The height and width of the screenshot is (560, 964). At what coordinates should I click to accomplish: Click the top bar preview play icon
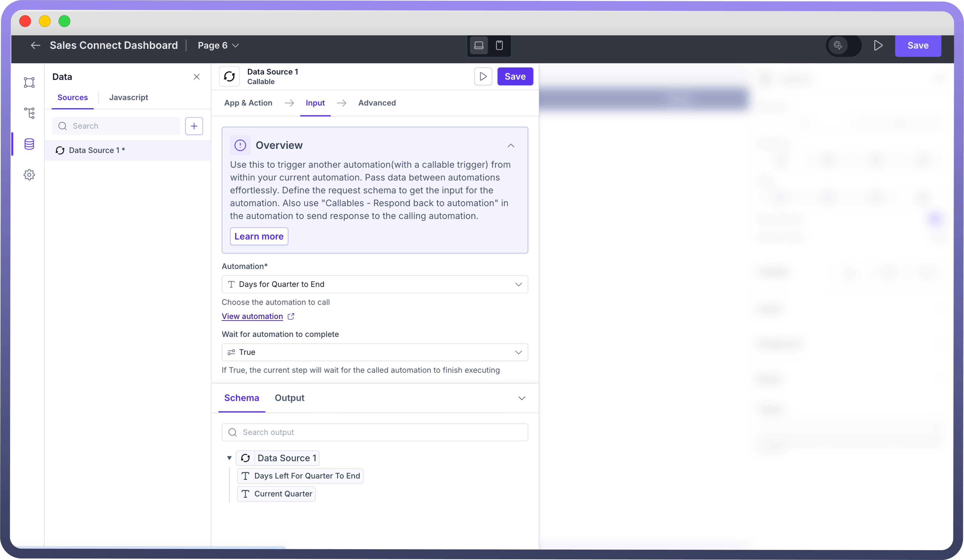pos(878,46)
